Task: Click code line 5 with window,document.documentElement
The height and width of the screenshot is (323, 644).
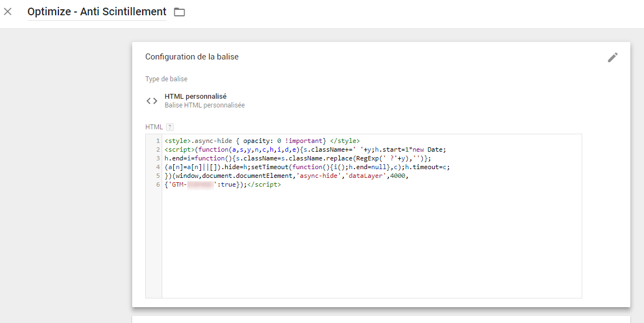Action: click(x=287, y=176)
